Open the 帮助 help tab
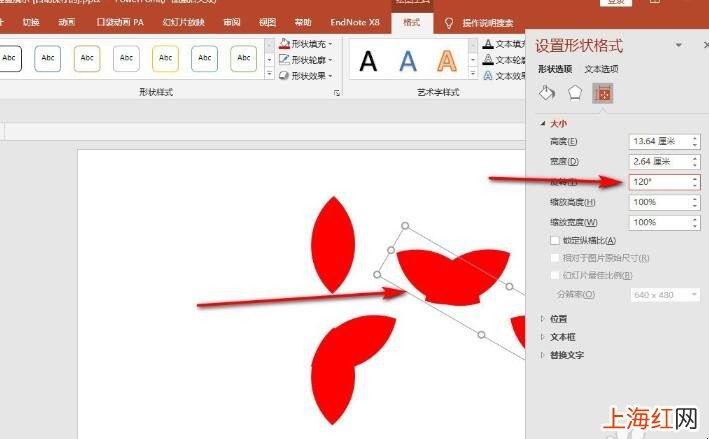This screenshot has width=709, height=439. coord(303,22)
